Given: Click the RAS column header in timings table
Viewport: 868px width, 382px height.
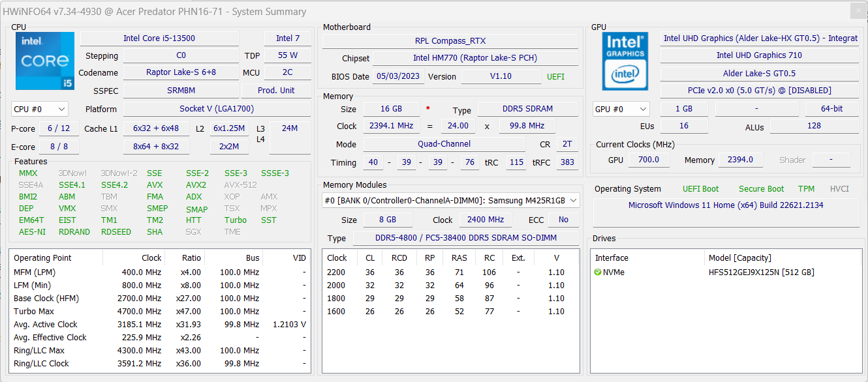Looking at the screenshot, I should click(x=459, y=258).
